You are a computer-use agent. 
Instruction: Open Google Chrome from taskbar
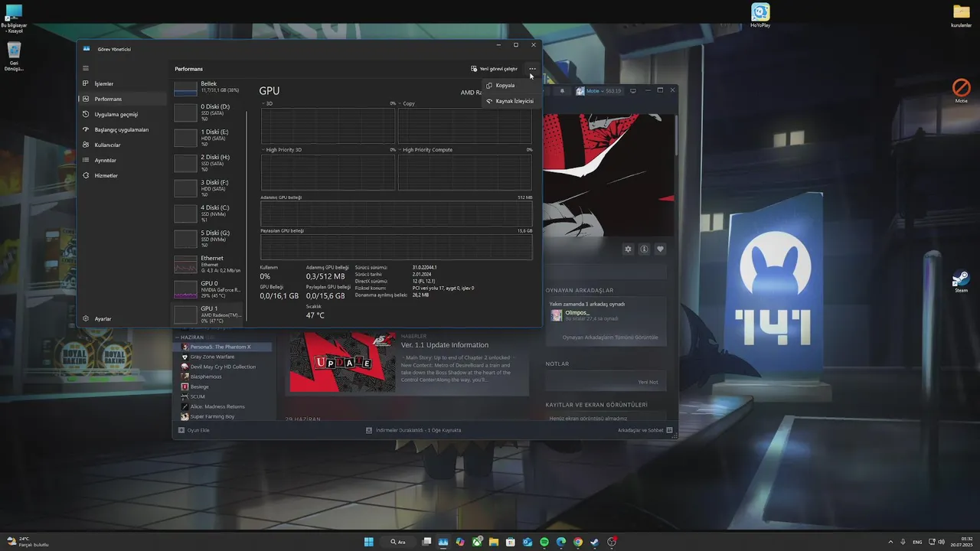(578, 542)
